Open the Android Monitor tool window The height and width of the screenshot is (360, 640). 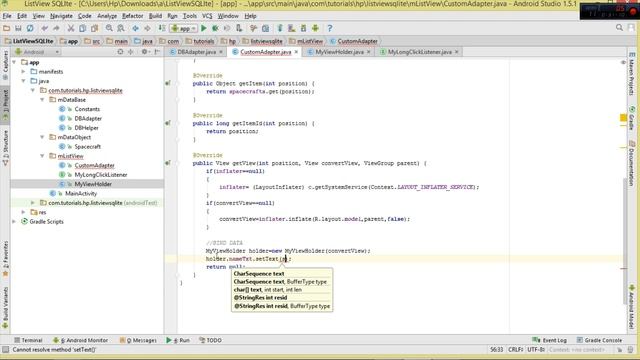(x=80, y=340)
